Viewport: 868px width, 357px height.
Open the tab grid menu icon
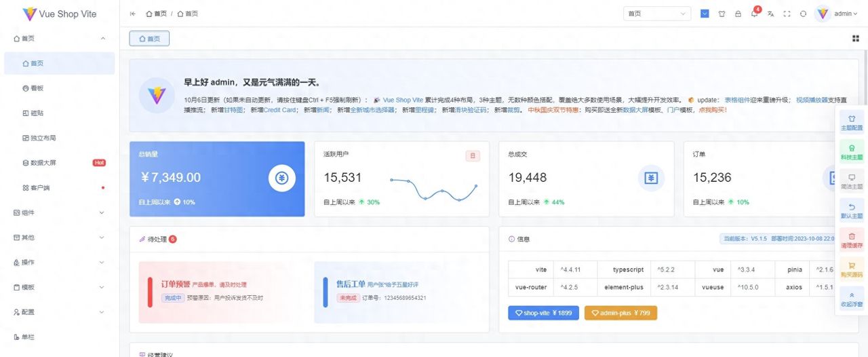[x=855, y=38]
